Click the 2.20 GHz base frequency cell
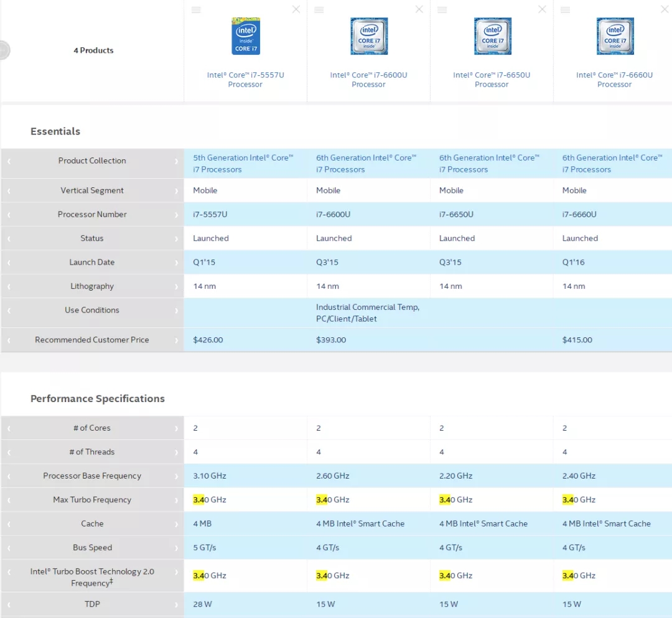Viewport: 672px width, 618px height. coord(455,475)
